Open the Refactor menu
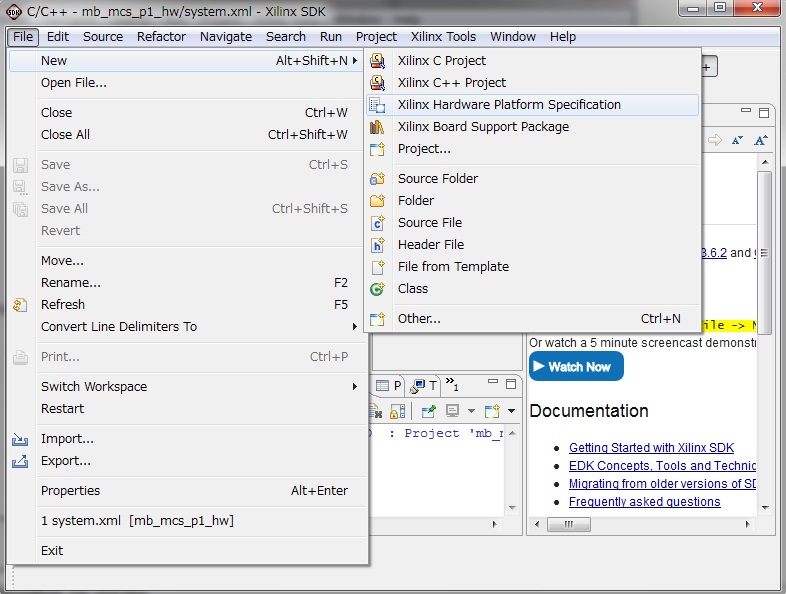This screenshot has height=594, width=786. pyautogui.click(x=161, y=37)
